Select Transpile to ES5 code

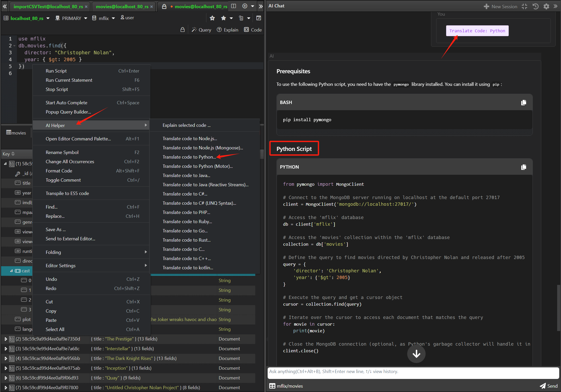click(x=92, y=193)
